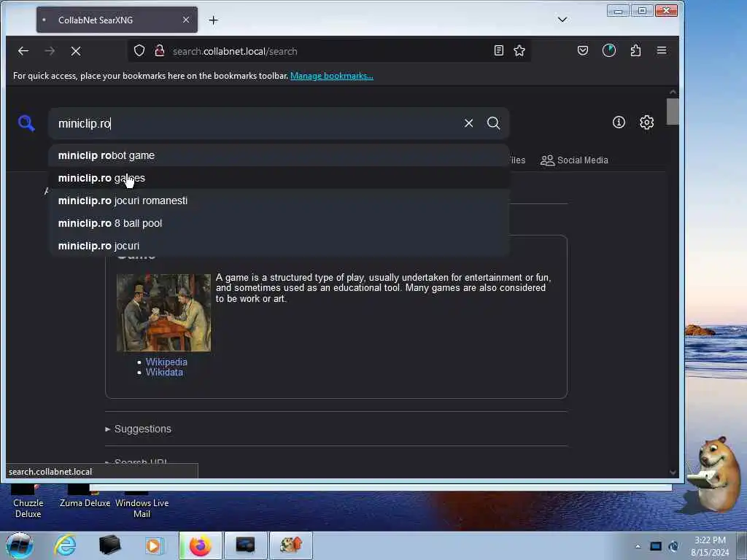This screenshot has height=560, width=747.
Task: Click the tracking protection shield icon
Action: pyautogui.click(x=139, y=50)
